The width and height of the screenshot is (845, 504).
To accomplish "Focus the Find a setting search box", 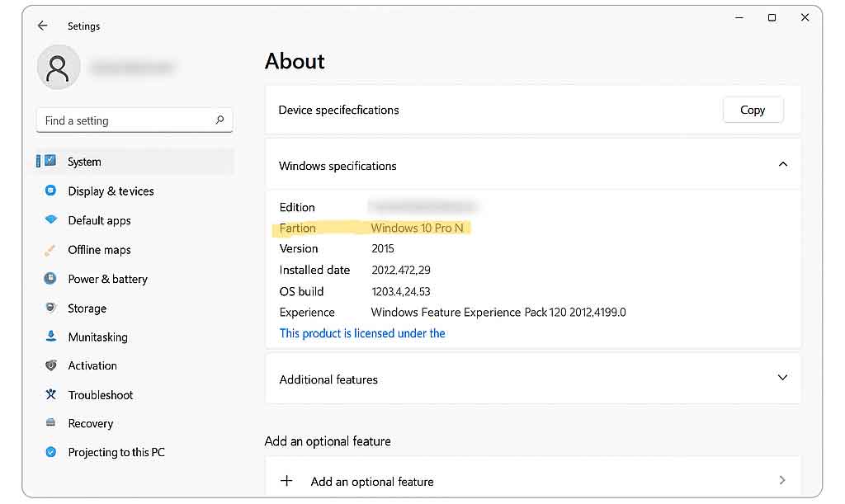I will coord(135,120).
